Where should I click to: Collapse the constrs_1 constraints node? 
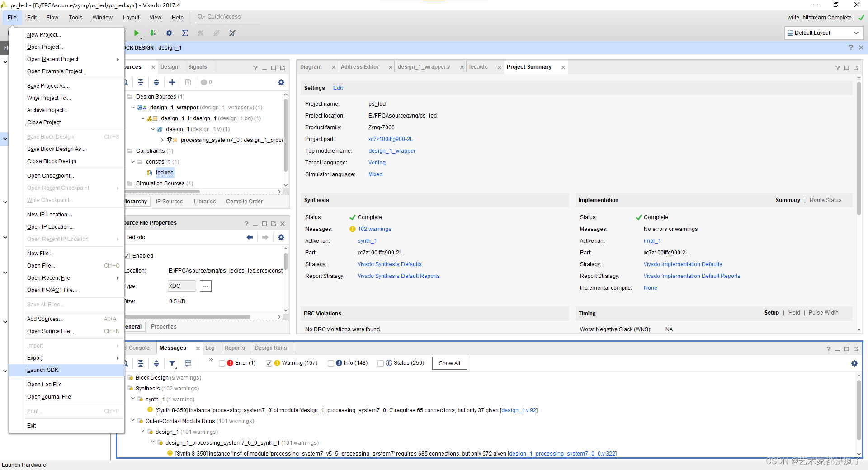tap(133, 162)
